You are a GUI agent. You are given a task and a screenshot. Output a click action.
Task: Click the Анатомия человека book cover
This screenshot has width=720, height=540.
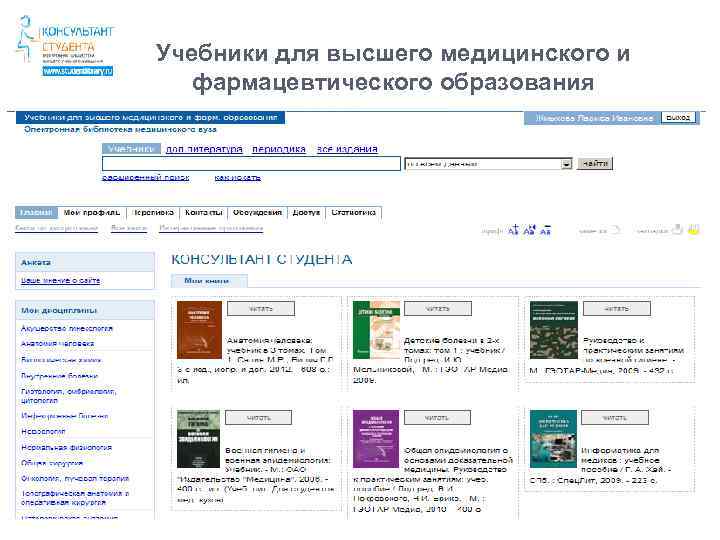pos(199,330)
